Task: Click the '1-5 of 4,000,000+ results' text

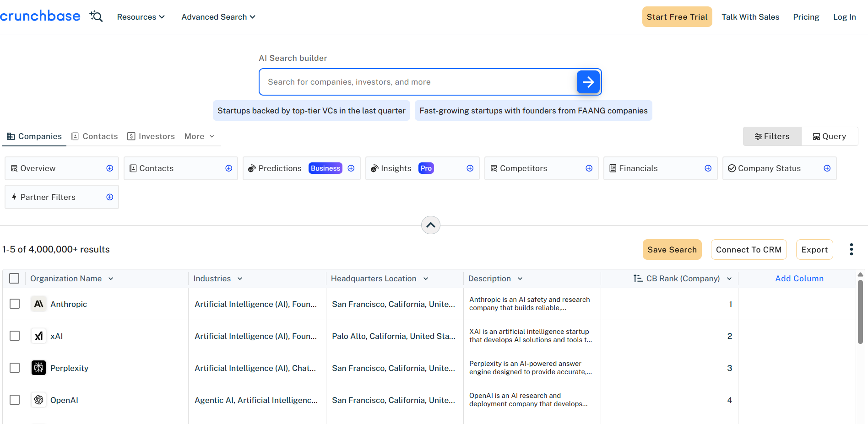Action: 56,249
